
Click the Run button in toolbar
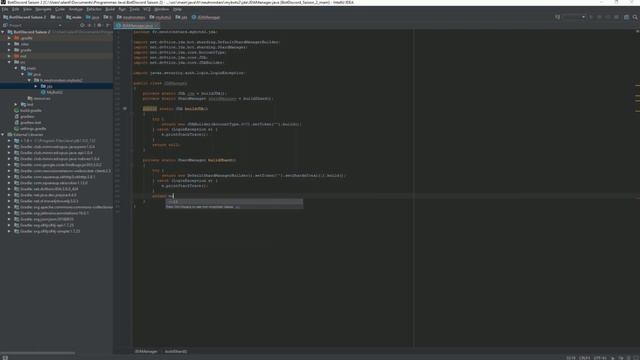[x=591, y=17]
